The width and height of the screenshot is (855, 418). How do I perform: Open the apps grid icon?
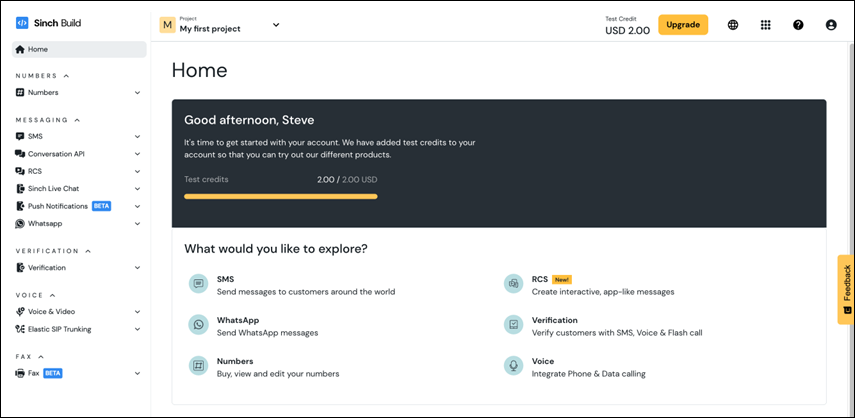[766, 25]
